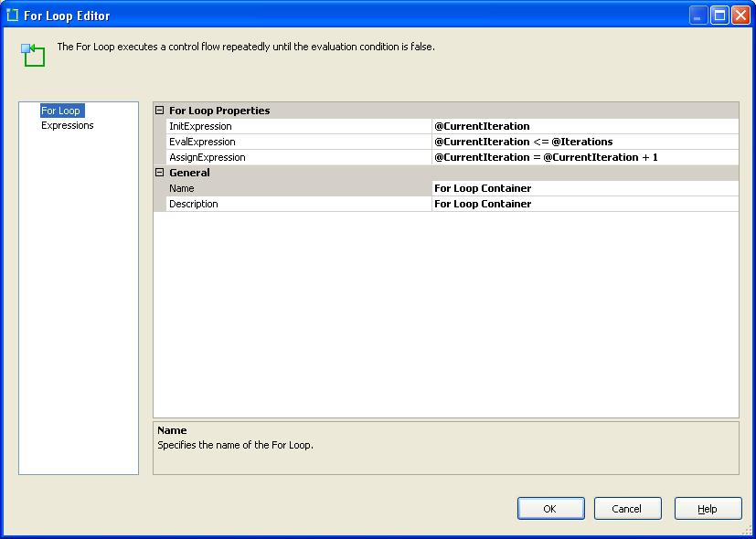
Task: Collapse the For Loop Properties section
Action: [x=160, y=111]
